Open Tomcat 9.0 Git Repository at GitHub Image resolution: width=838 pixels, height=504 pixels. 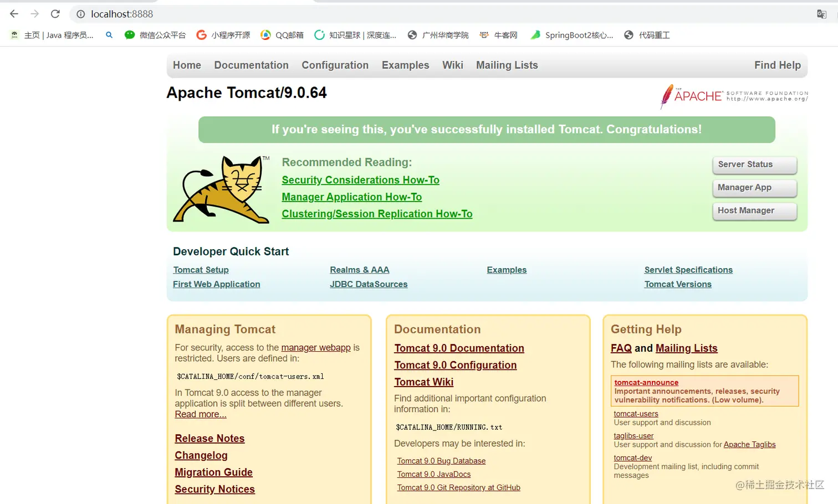(458, 487)
